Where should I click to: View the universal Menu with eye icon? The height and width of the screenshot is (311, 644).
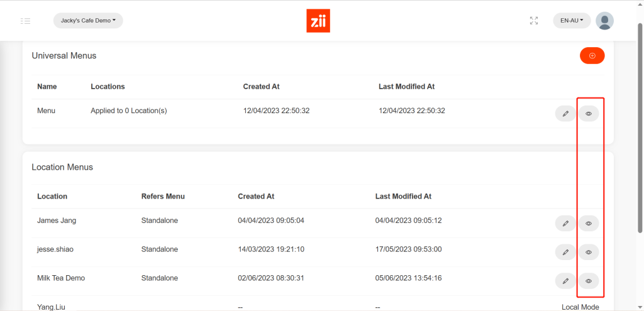[x=589, y=114]
